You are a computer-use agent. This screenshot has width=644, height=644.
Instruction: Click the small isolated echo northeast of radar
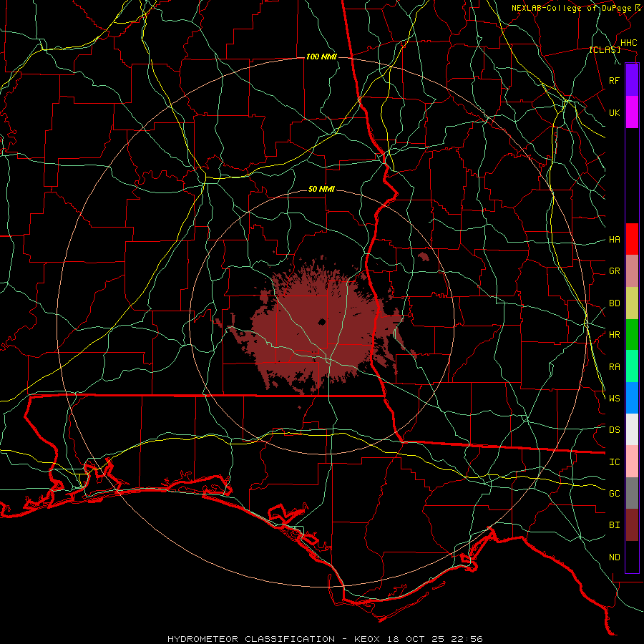tap(424, 257)
